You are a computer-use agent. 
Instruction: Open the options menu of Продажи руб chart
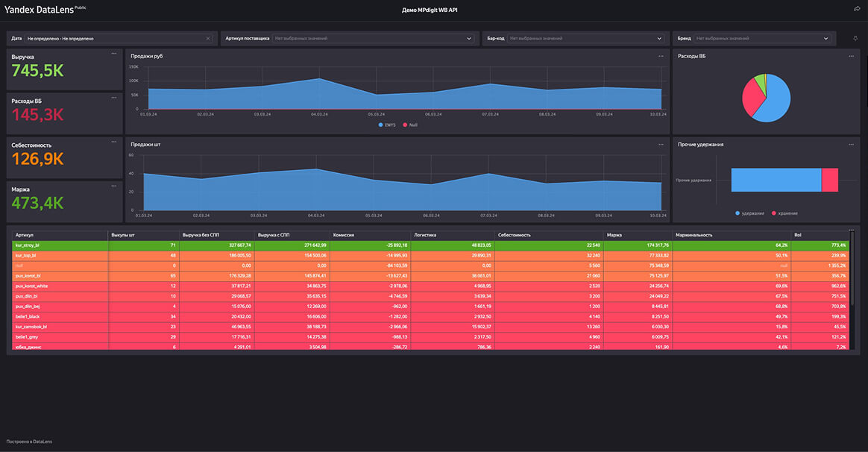[x=661, y=56]
